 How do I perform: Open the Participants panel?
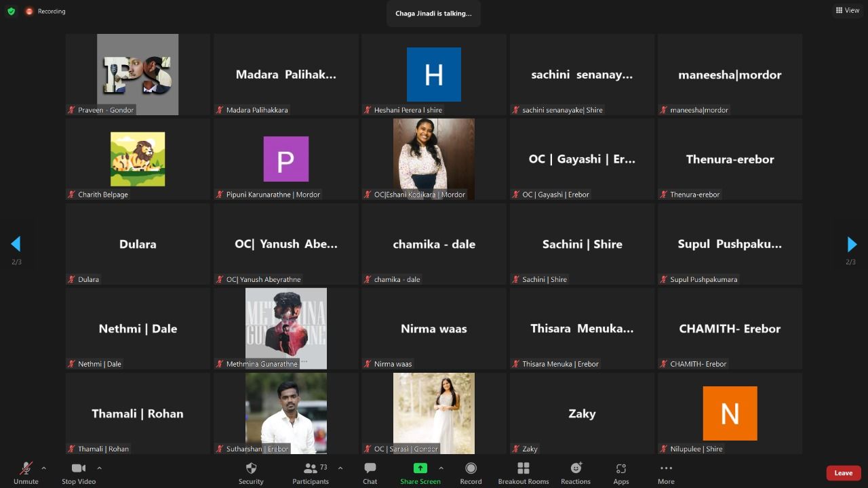coord(311,472)
